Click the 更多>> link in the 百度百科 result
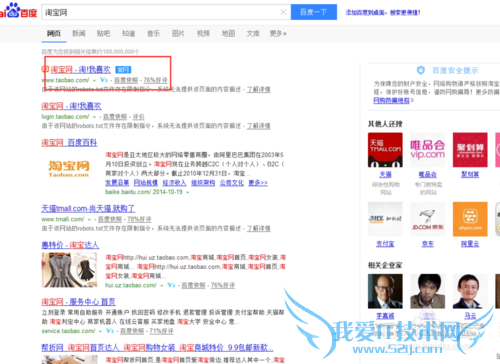The height and width of the screenshot is (364, 500). point(258,183)
